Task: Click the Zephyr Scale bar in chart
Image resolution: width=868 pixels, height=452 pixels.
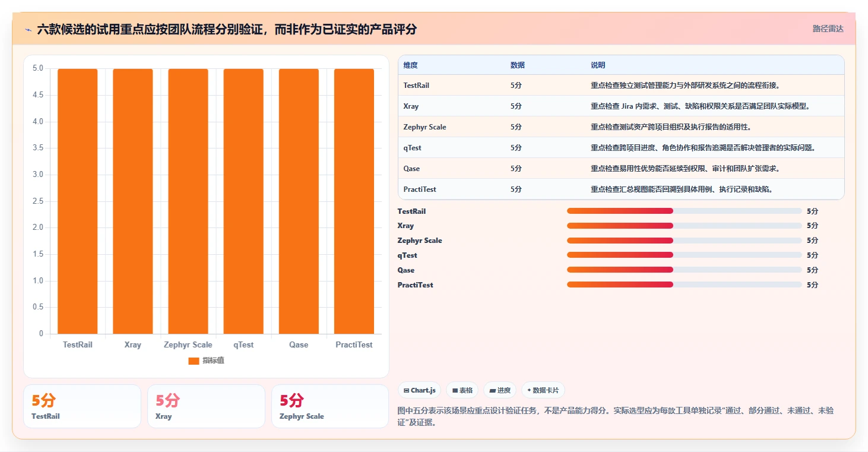Action: tap(188, 201)
